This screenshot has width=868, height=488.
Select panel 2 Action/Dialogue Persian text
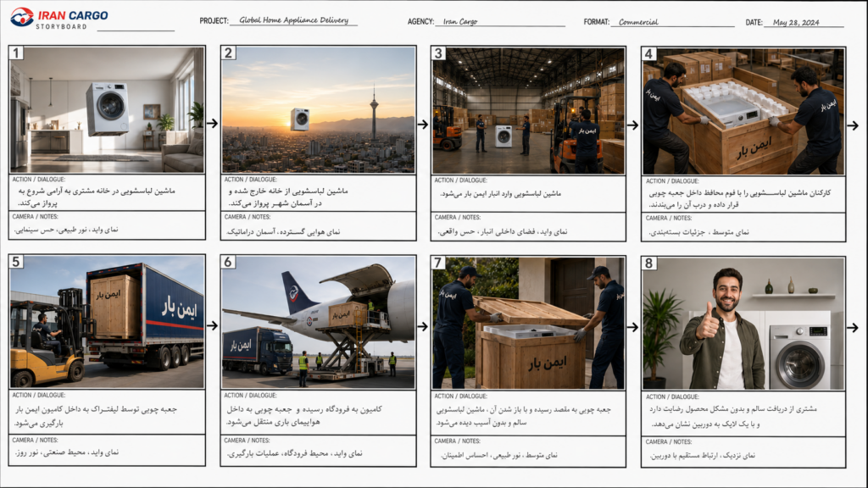(x=288, y=197)
